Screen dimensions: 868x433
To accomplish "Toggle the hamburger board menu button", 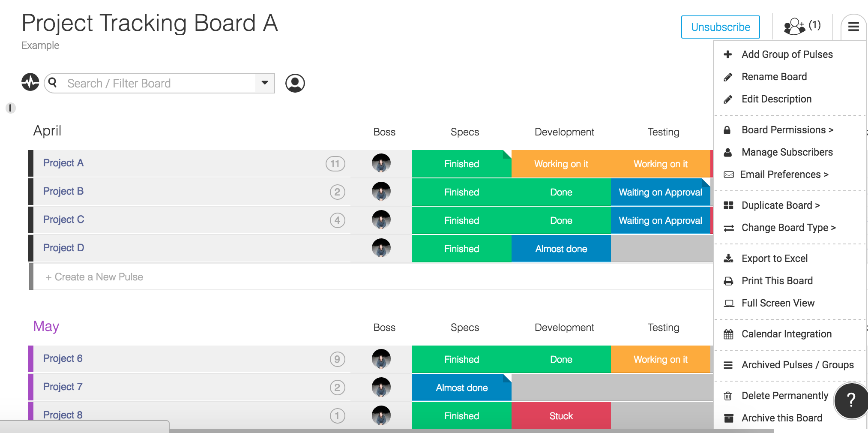I will (853, 27).
